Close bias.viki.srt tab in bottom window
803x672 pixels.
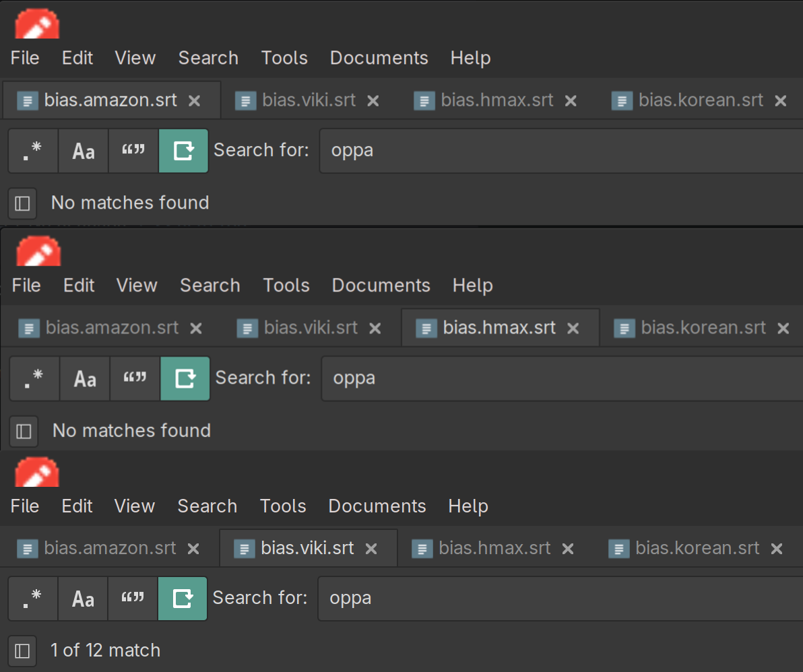pyautogui.click(x=371, y=549)
